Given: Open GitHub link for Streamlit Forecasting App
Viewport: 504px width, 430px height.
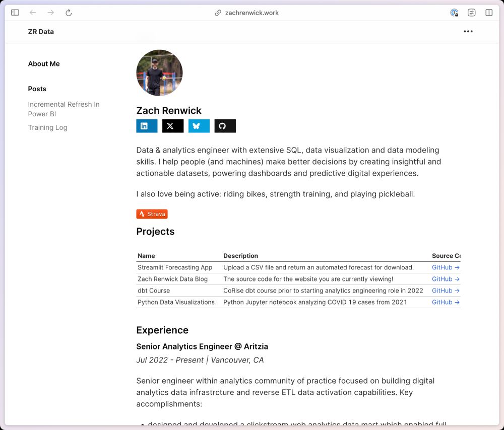Looking at the screenshot, I should (x=446, y=267).
